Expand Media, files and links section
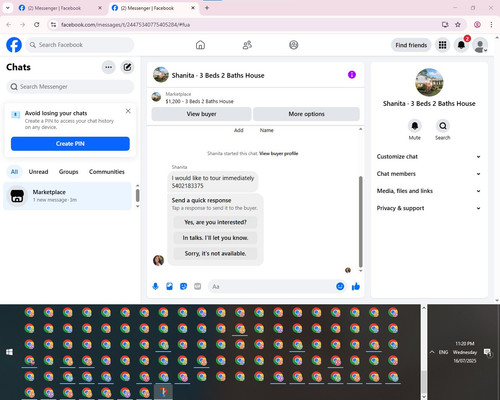The width and height of the screenshot is (500, 400). pos(429,191)
